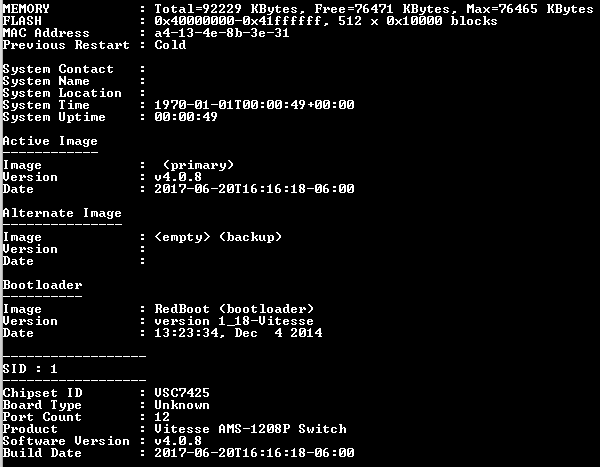Click the (primary) image label
Viewport: 600px width, 467px height.
point(198,165)
